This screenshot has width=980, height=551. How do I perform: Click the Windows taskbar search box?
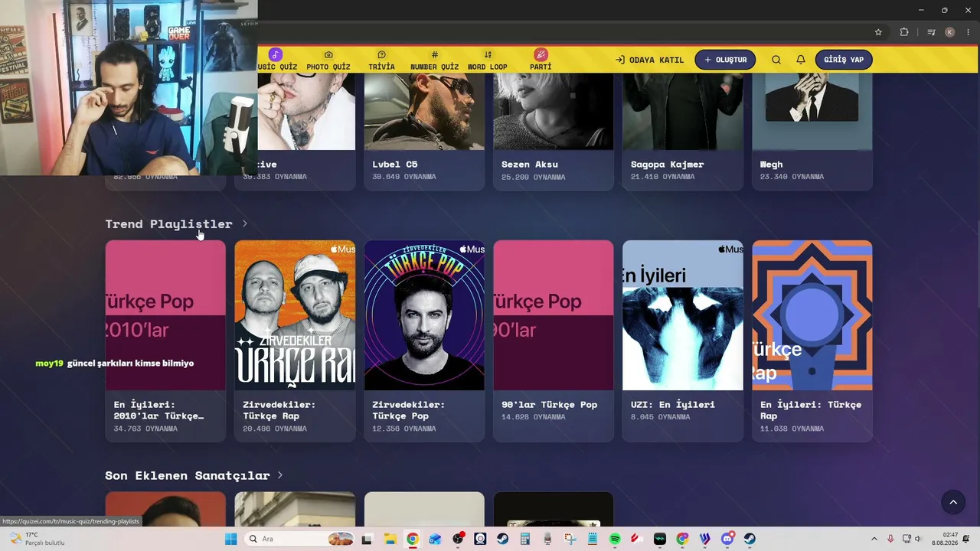tap(299, 539)
